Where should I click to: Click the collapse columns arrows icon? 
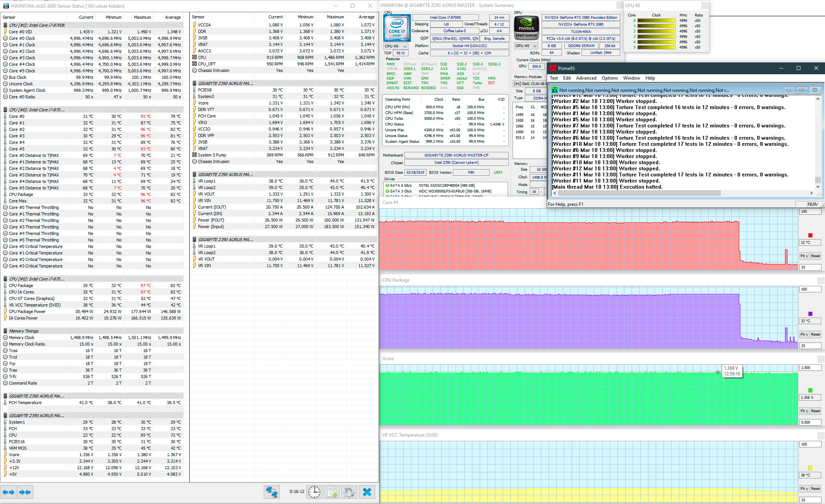25,492
